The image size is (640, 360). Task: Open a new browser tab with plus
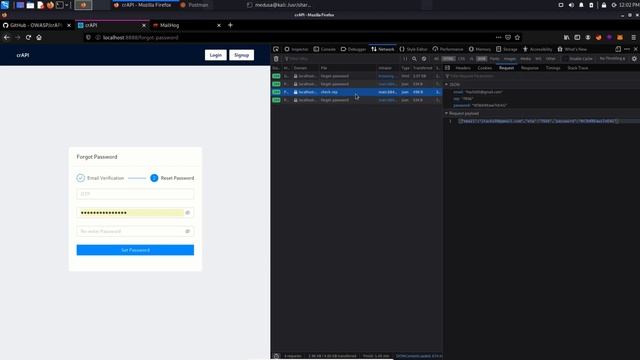pos(230,25)
